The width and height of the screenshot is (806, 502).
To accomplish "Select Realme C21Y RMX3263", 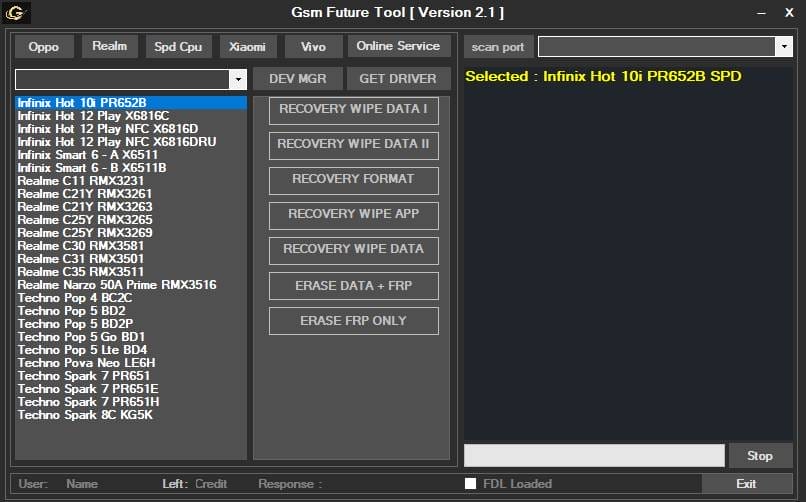I will (131, 207).
